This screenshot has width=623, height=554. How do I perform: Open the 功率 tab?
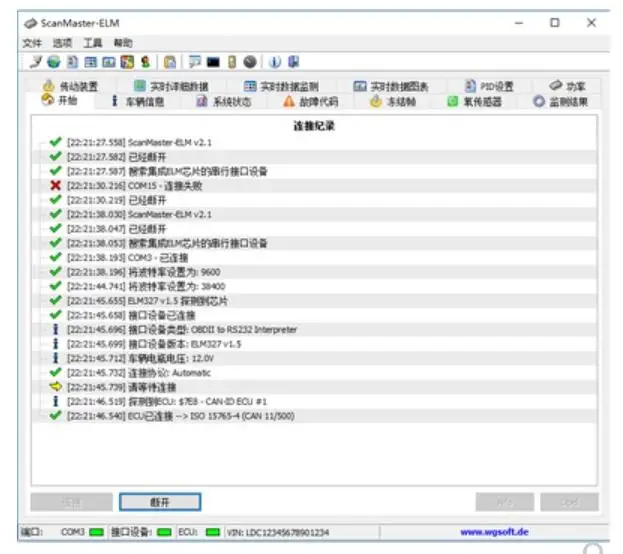coord(567,86)
